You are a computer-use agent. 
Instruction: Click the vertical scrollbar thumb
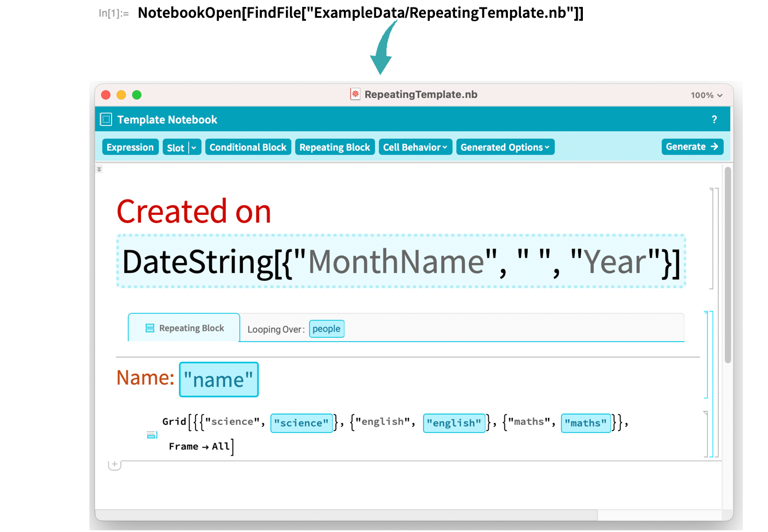[727, 264]
